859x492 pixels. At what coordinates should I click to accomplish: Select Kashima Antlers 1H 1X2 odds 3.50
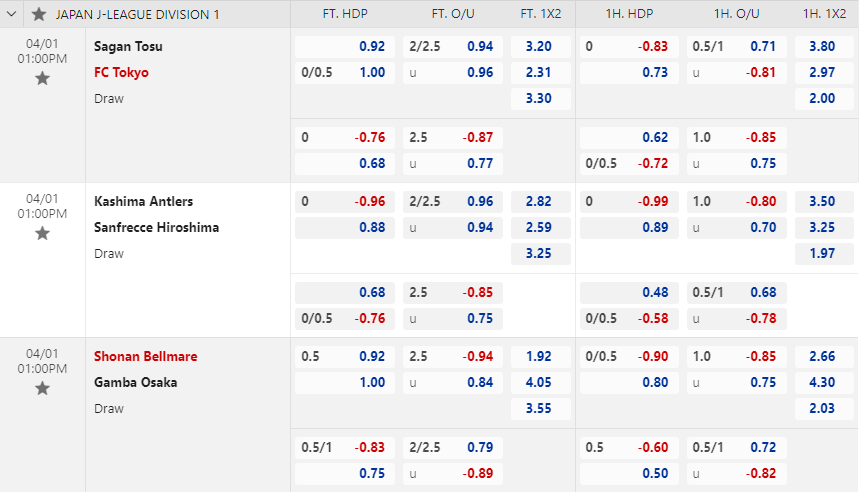824,202
